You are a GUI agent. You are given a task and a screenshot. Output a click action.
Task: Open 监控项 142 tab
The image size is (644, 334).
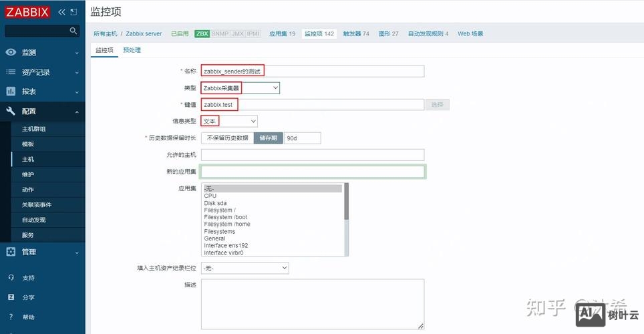pyautogui.click(x=319, y=33)
